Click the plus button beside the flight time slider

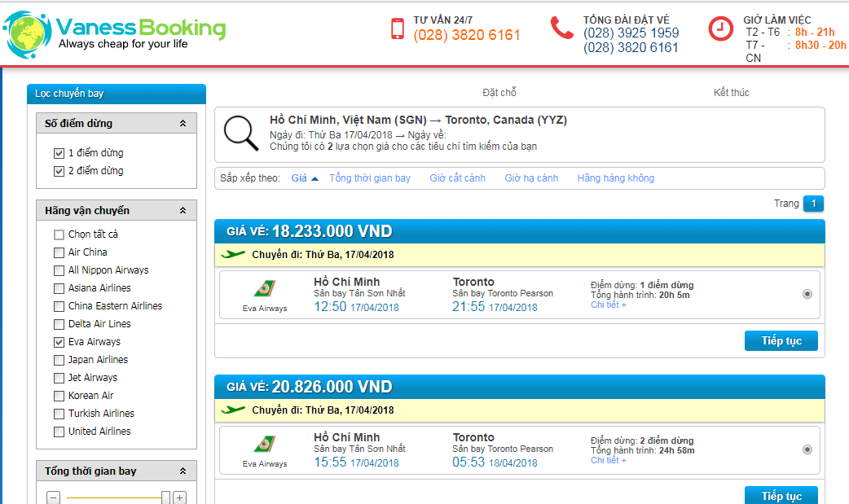(180, 497)
